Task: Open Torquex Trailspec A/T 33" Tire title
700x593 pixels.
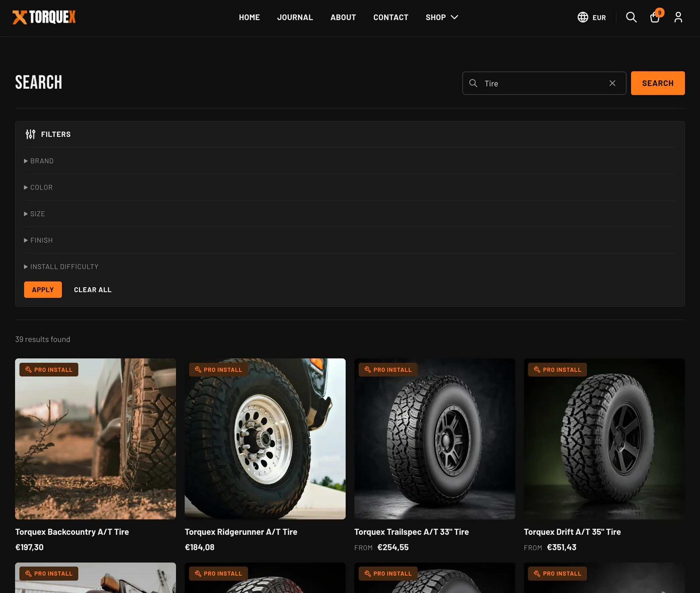Action: [411, 532]
